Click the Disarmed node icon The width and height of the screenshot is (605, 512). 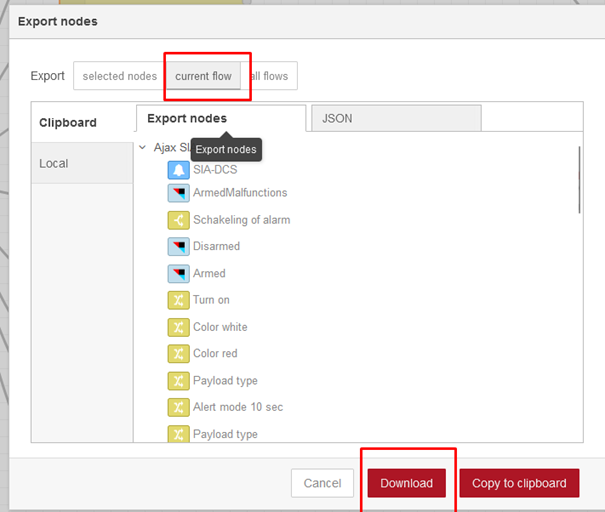177,246
